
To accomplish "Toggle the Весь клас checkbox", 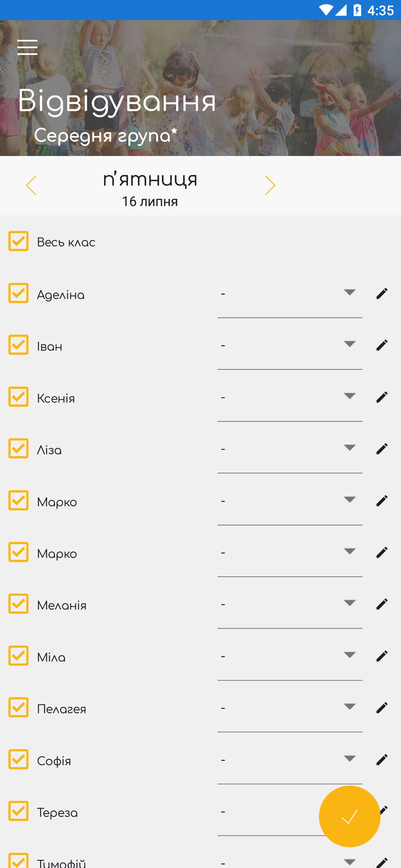I will [19, 241].
